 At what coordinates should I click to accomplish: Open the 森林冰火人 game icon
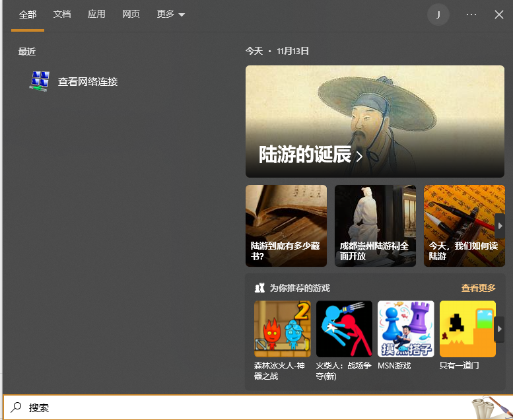(x=283, y=329)
